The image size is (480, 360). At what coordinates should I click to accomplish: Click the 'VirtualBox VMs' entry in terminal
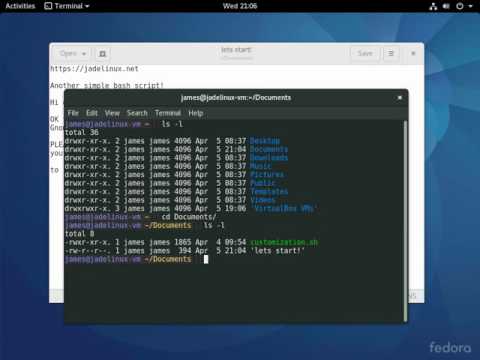284,209
